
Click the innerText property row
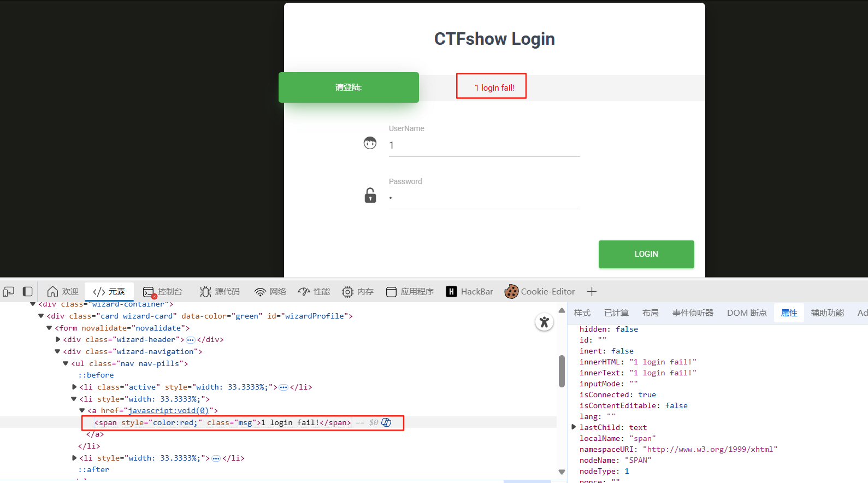(638, 373)
